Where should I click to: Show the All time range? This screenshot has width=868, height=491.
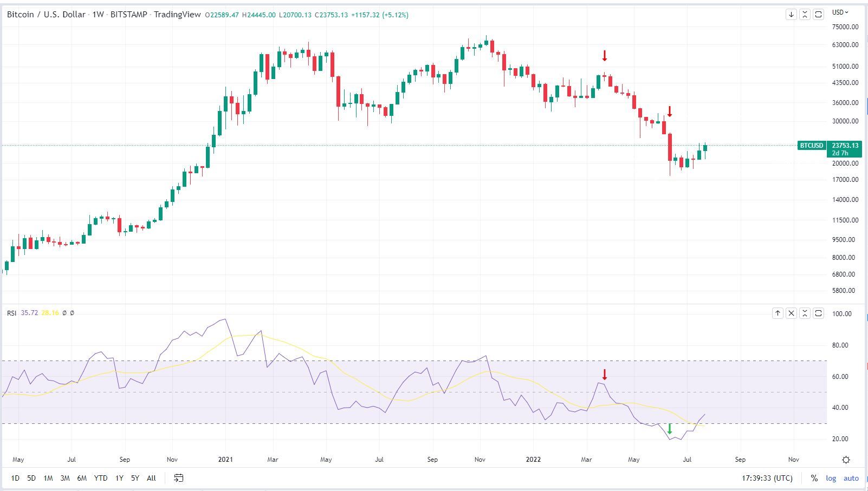(151, 478)
